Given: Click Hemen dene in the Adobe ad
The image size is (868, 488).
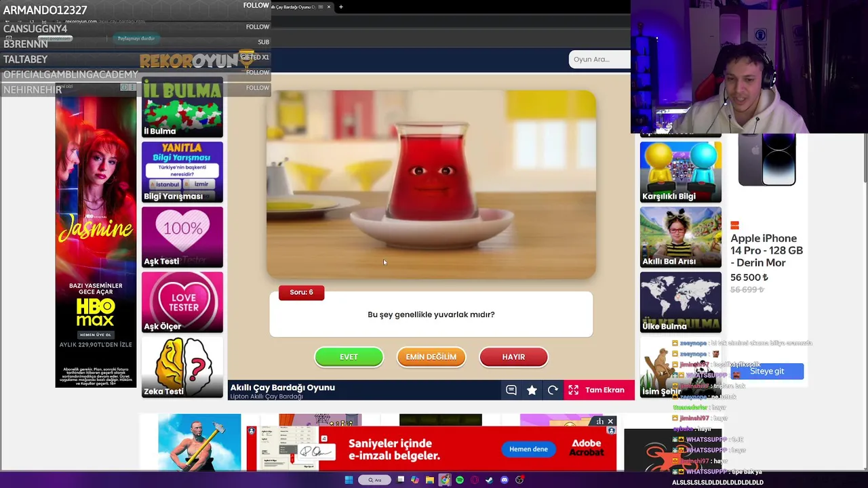Looking at the screenshot, I should coord(528,449).
